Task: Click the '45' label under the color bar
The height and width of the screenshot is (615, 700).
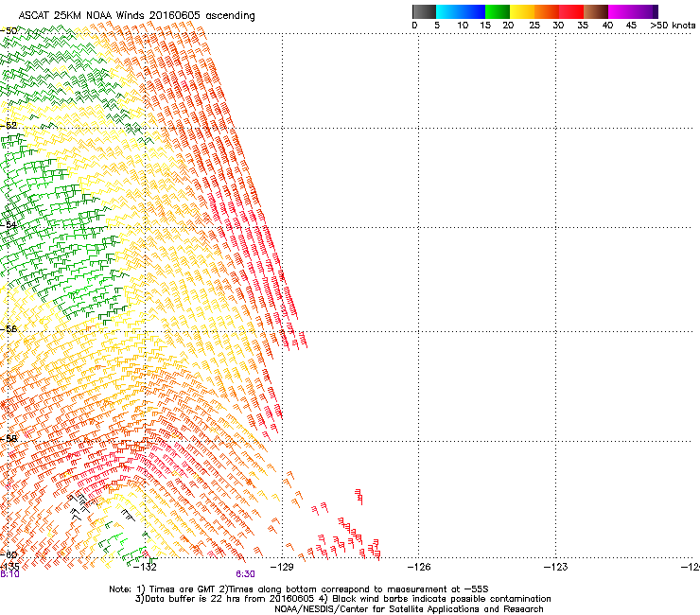Action: [631, 26]
